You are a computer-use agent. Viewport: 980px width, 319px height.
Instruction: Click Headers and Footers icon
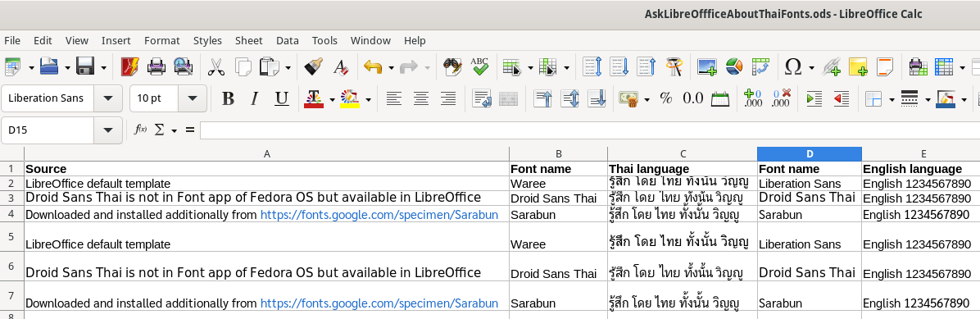coord(885,66)
